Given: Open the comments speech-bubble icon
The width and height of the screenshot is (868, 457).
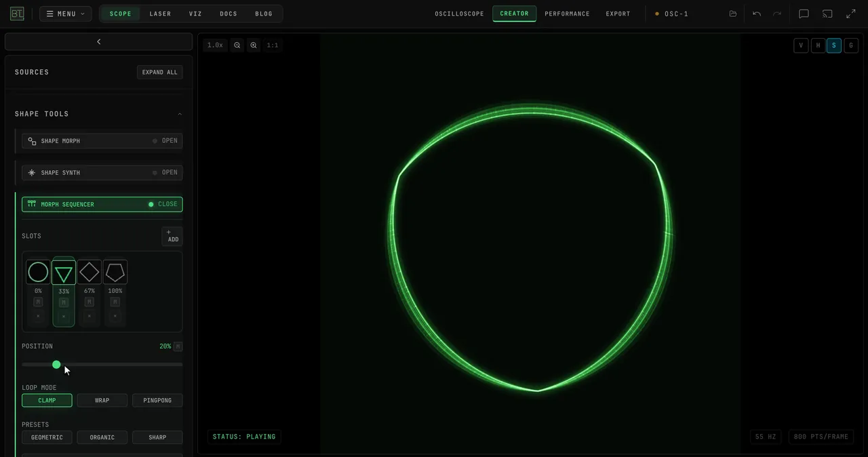Looking at the screenshot, I should coord(804,14).
